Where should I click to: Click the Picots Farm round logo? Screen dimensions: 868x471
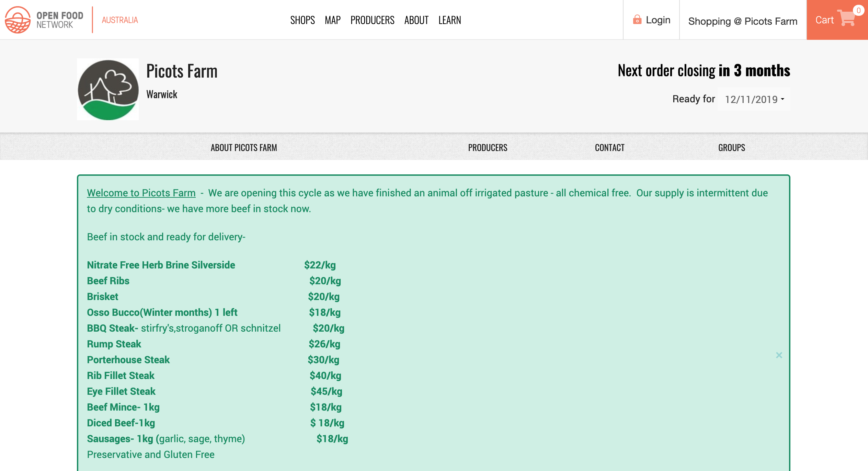tap(108, 90)
